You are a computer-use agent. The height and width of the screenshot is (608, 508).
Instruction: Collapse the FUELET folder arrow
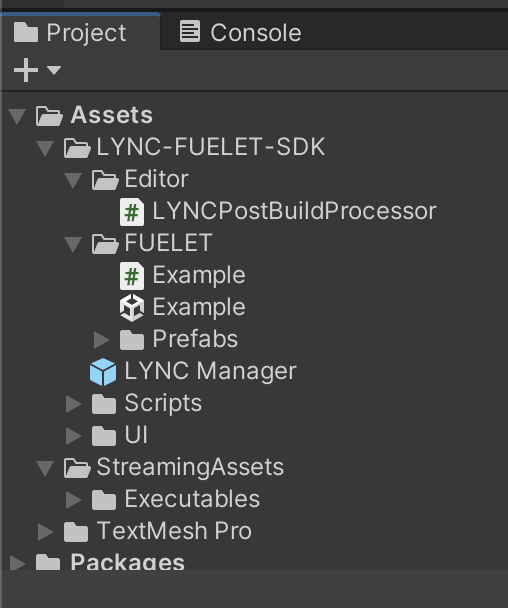pos(73,244)
